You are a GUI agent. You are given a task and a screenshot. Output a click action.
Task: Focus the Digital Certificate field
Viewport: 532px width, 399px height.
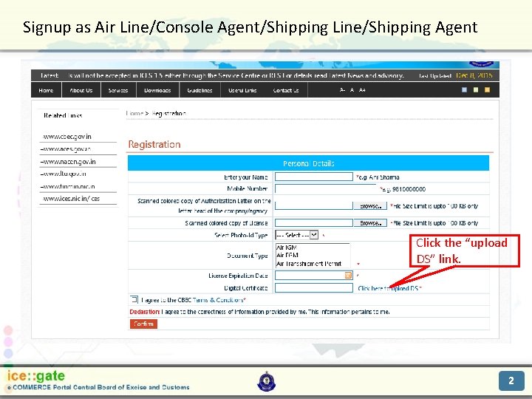point(314,287)
